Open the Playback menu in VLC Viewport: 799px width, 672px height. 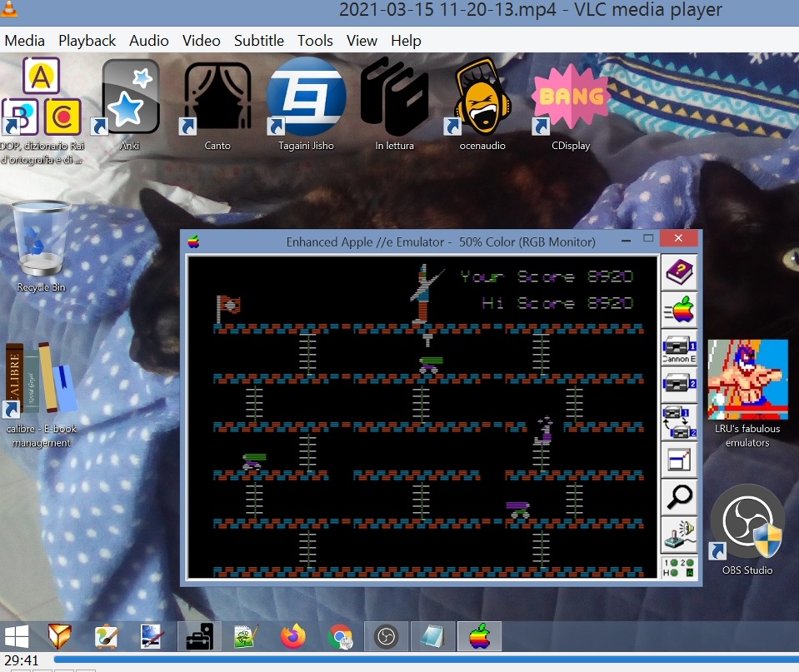(x=87, y=40)
